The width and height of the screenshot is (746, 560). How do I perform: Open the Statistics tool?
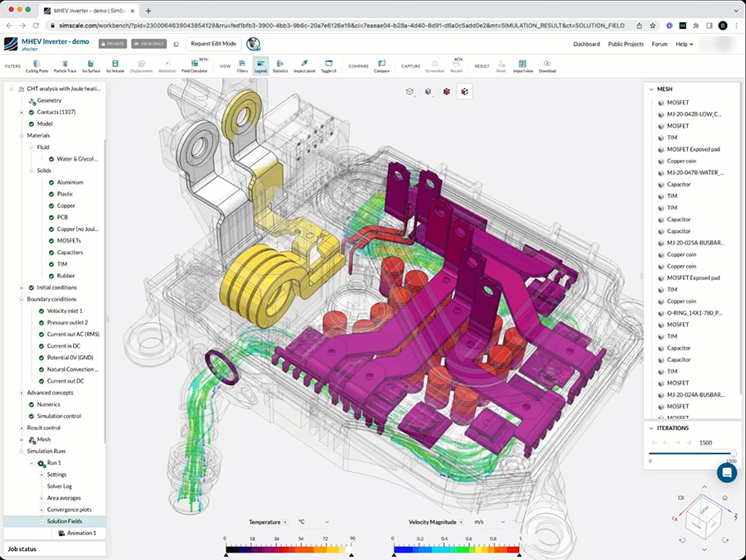point(280,66)
